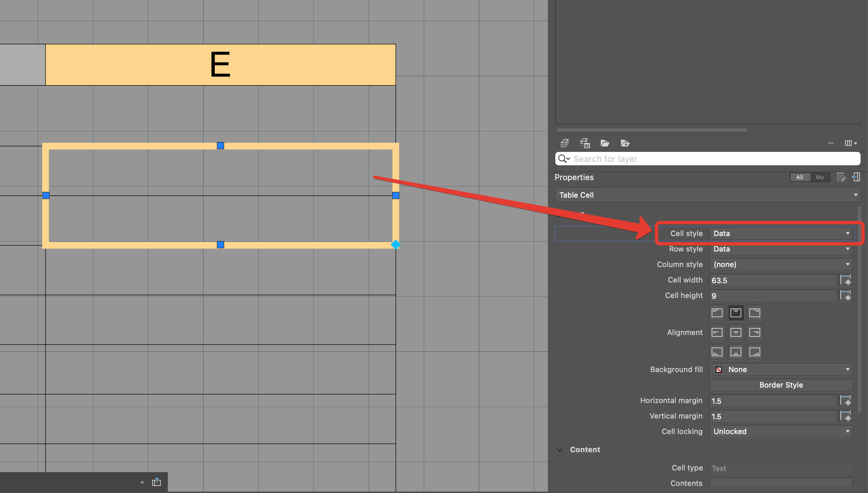Click the layer edit list icon beside Edit All Layers
This screenshot has height=493, width=868.
point(585,143)
